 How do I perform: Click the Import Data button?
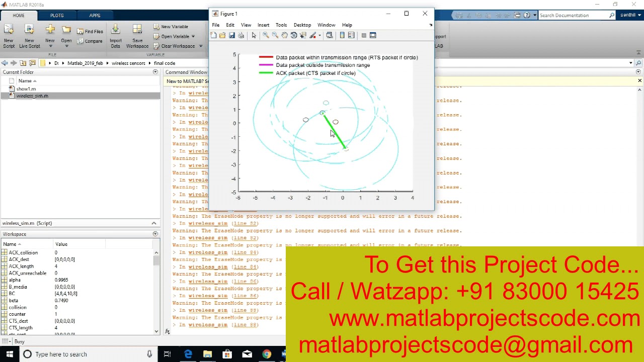click(x=116, y=36)
